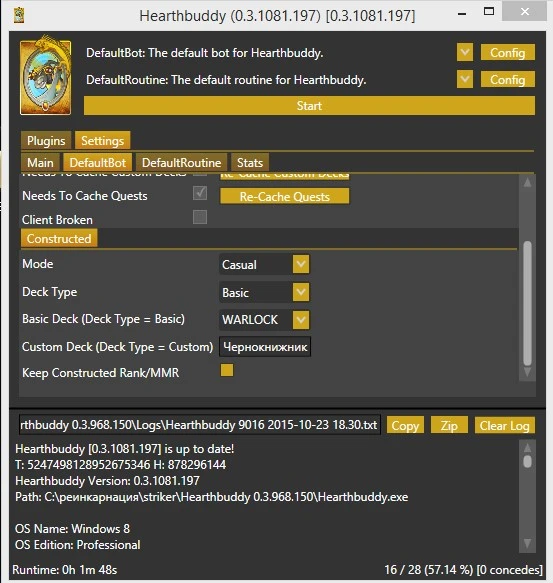Click the log line starting with 'T: 524749'
The image size is (553, 583).
(120, 465)
